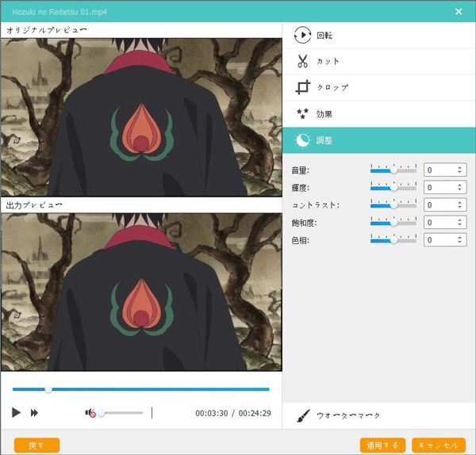Adjust the 音量 stepper arrows
Screen dimensions: 476x455
pyautogui.click(x=460, y=170)
